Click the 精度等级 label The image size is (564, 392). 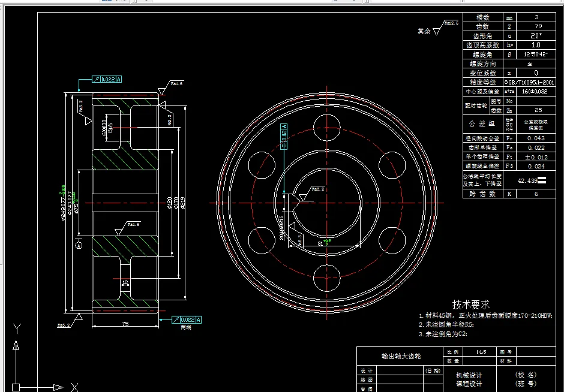click(483, 83)
